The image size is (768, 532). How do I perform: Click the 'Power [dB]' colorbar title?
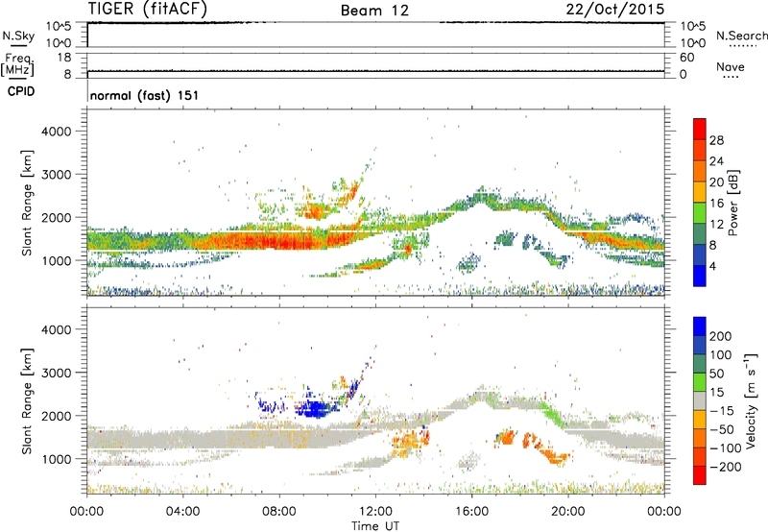click(732, 203)
